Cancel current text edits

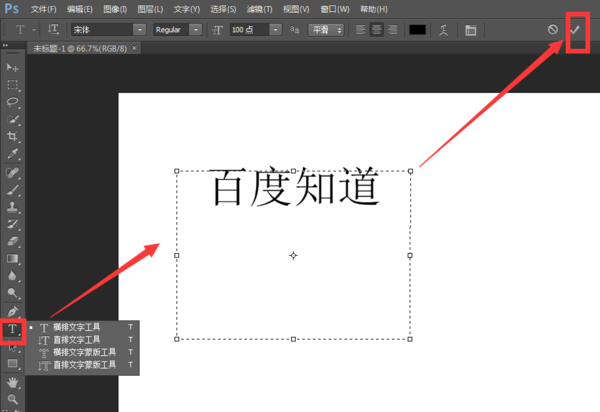[553, 29]
